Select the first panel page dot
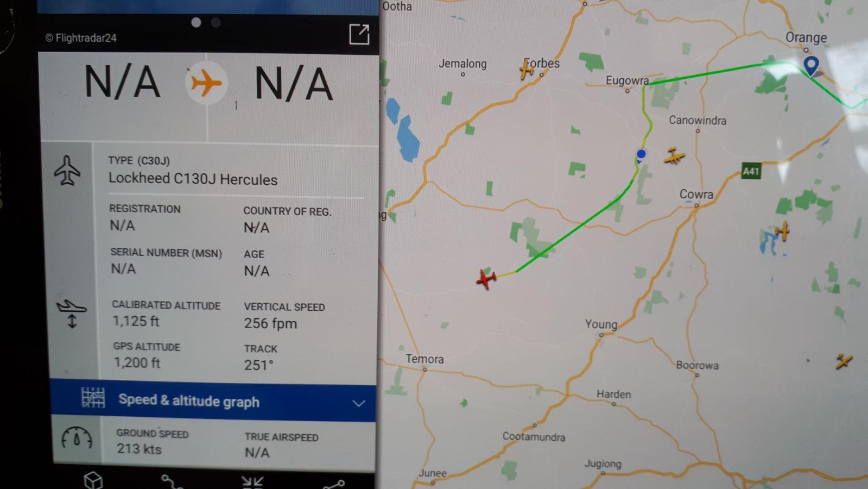The image size is (868, 489). (x=196, y=22)
